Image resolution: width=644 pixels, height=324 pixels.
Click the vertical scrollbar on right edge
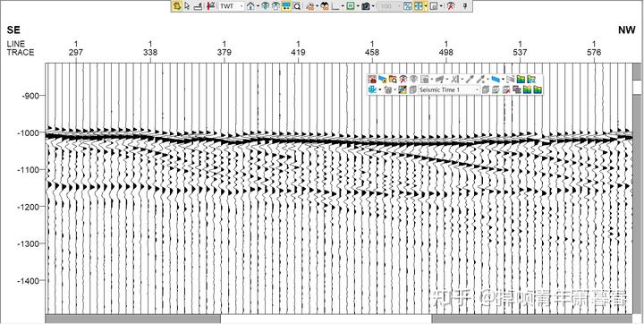(636, 189)
